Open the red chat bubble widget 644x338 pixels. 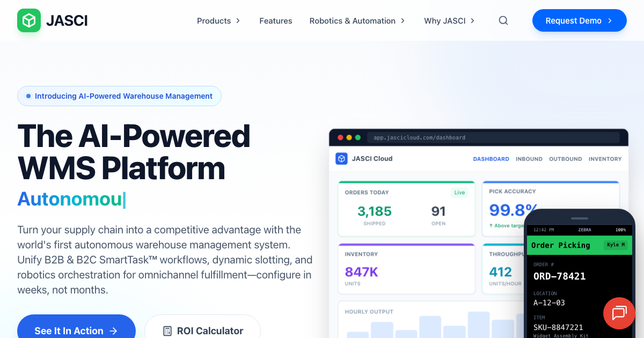[619, 313]
